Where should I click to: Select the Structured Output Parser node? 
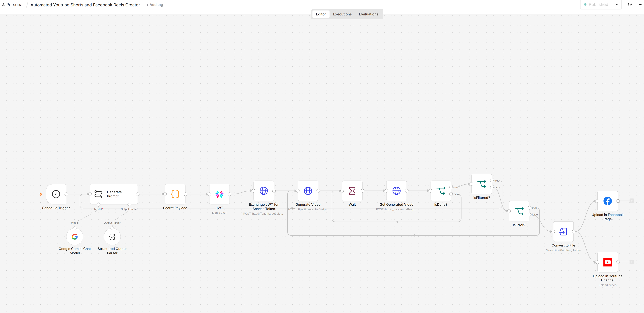tap(112, 237)
